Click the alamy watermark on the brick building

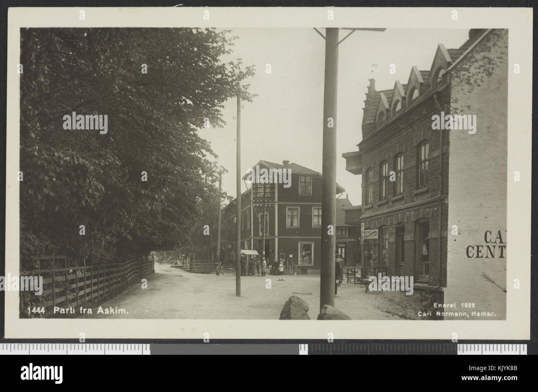tap(454, 122)
